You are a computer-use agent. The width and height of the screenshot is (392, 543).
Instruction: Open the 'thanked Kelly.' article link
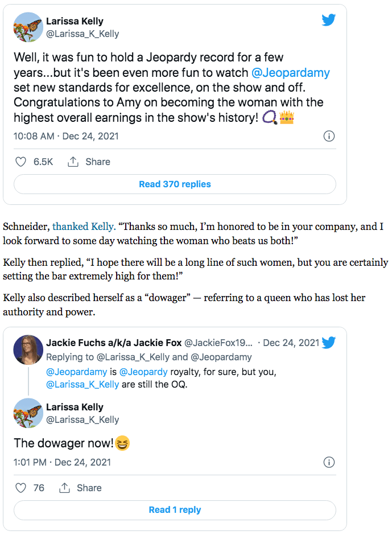click(84, 227)
